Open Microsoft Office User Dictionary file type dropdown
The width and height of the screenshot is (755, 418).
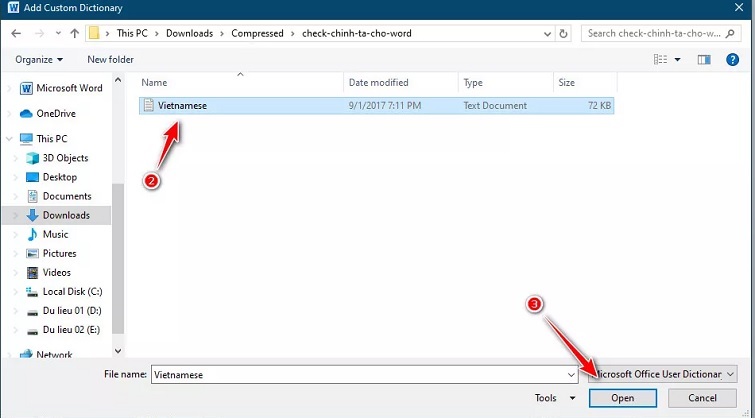click(663, 374)
